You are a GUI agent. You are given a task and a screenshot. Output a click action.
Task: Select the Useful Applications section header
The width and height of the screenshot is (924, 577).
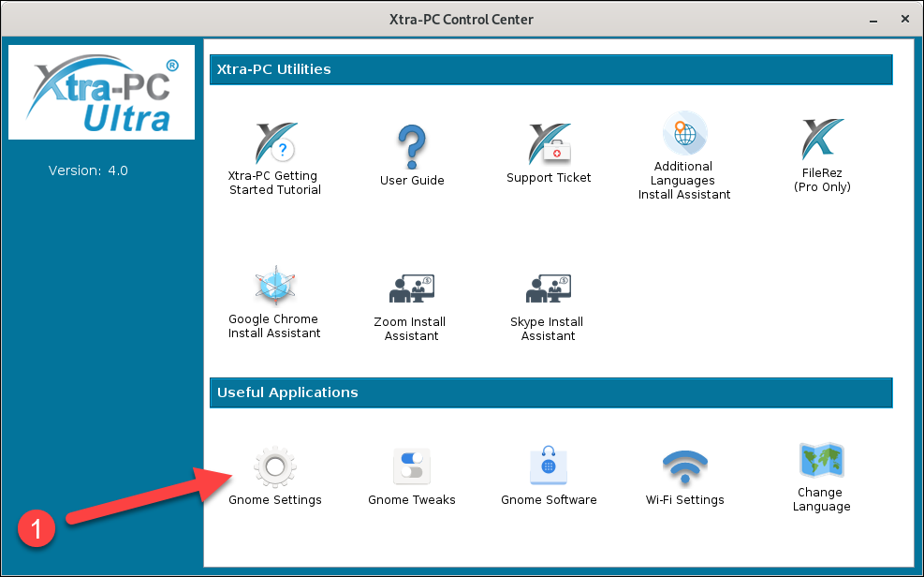[286, 392]
